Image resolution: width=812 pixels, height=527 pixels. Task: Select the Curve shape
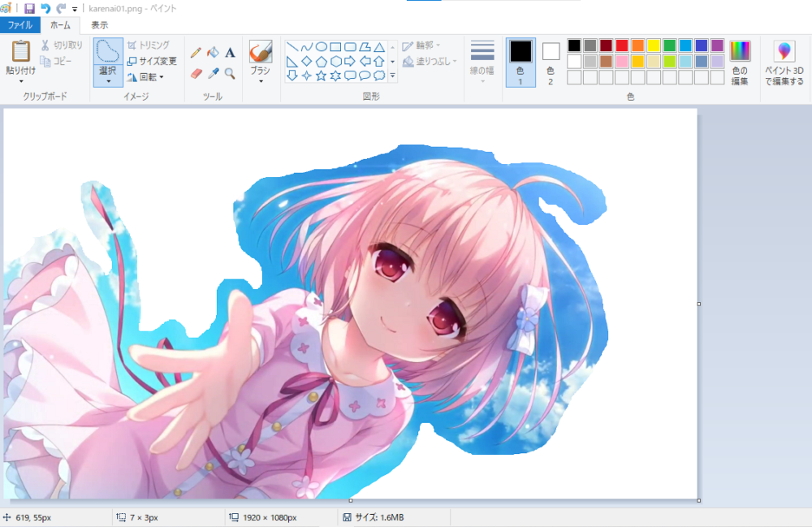tap(307, 47)
